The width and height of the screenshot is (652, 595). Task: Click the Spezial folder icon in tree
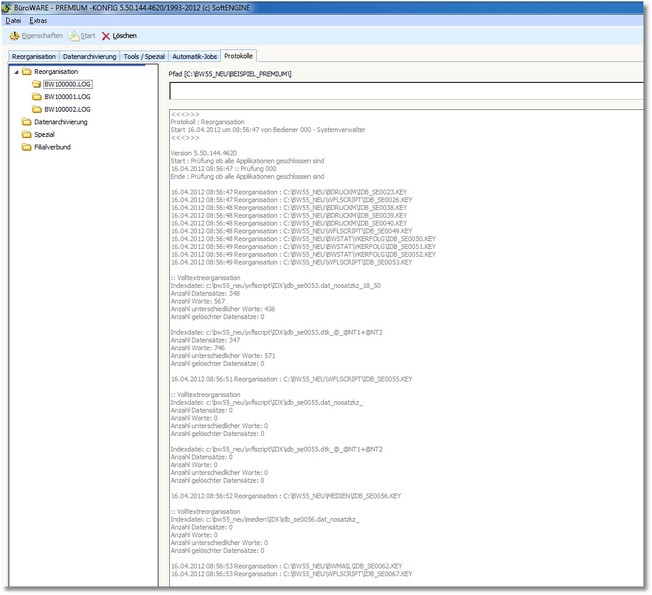tap(26, 134)
